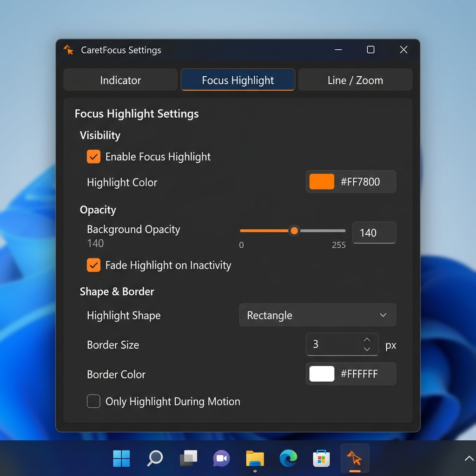476x476 pixels.
Task: Open File Explorer from the taskbar
Action: (255, 458)
